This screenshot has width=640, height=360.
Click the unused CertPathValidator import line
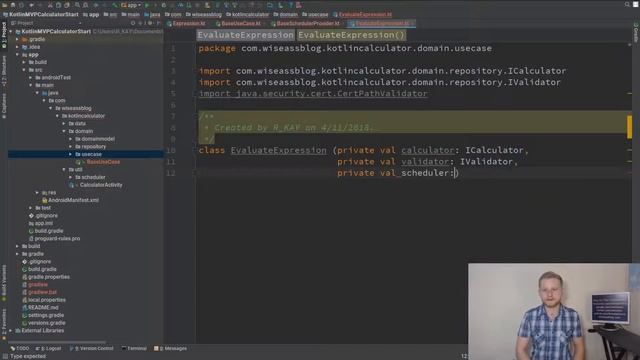(x=313, y=93)
